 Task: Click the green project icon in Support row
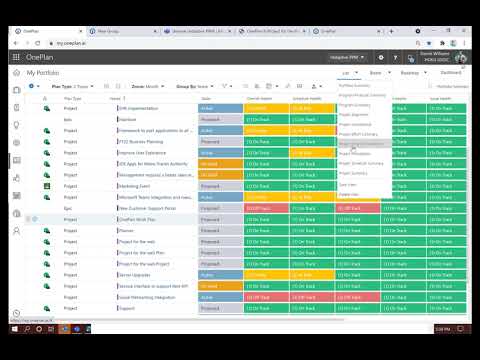47,308
